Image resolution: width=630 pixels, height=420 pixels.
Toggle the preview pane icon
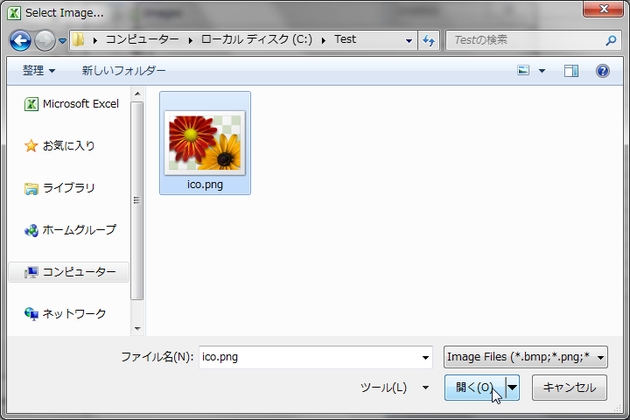571,71
